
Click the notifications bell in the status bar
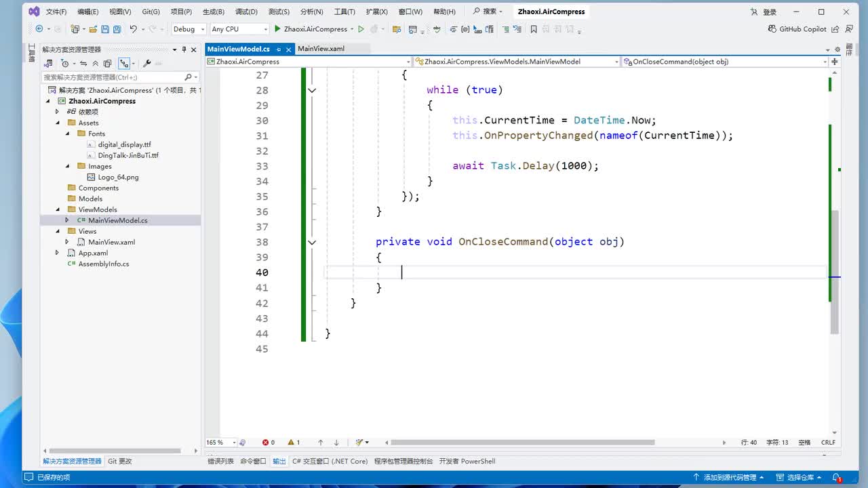836,477
